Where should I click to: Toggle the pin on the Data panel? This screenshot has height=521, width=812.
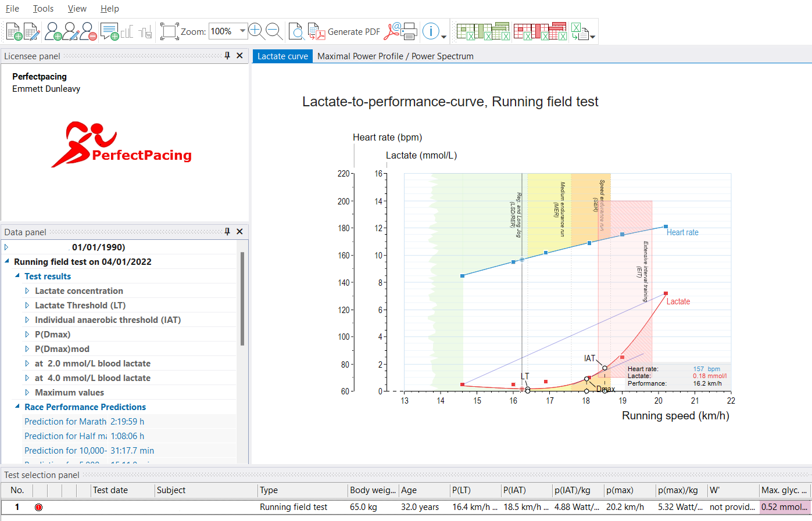[x=227, y=231]
